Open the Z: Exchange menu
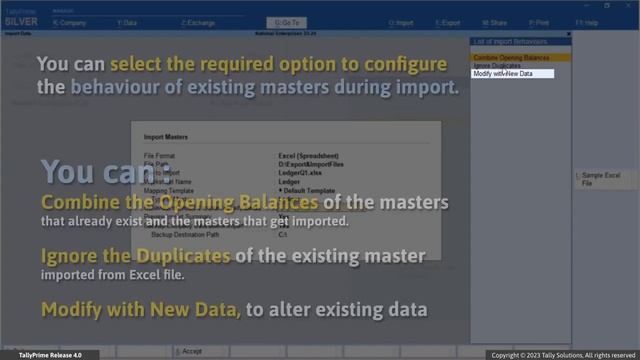The height and width of the screenshot is (360, 640). click(198, 23)
